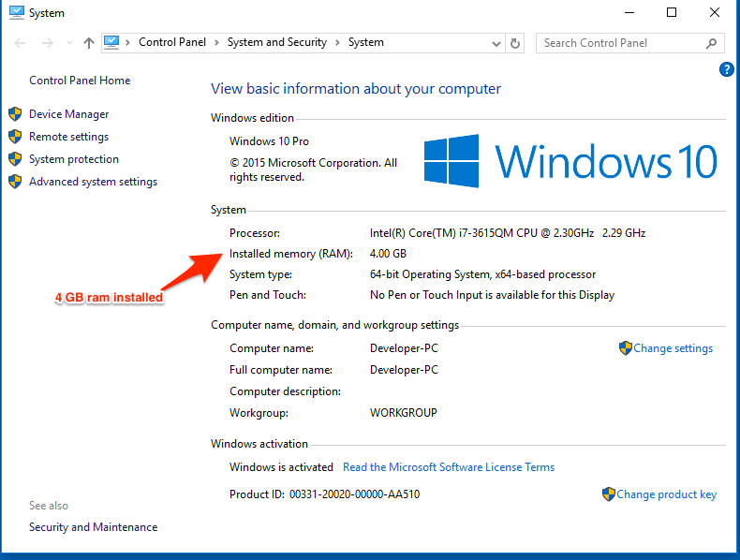Select the WORKGROUP value
740x560 pixels.
point(404,413)
